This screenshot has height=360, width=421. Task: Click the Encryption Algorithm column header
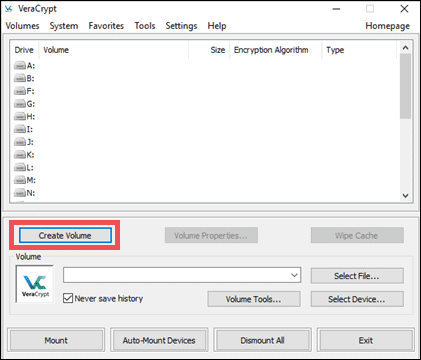click(275, 50)
